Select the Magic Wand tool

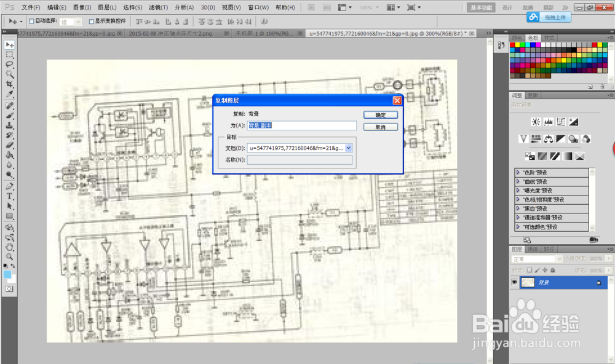coord(9,74)
